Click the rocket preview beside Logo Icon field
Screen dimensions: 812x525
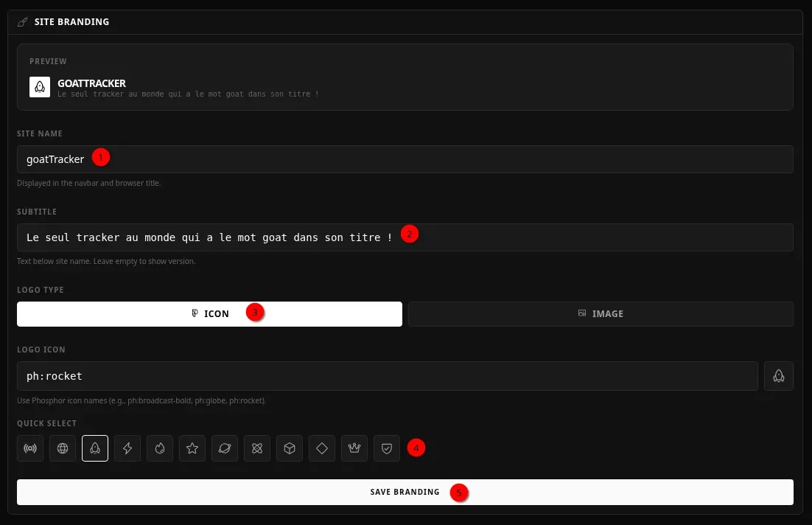pos(778,376)
